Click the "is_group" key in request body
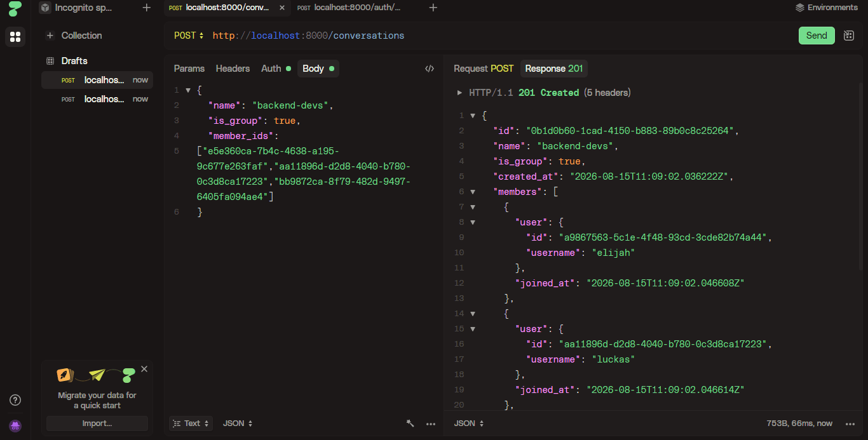The image size is (868, 440). coord(236,121)
